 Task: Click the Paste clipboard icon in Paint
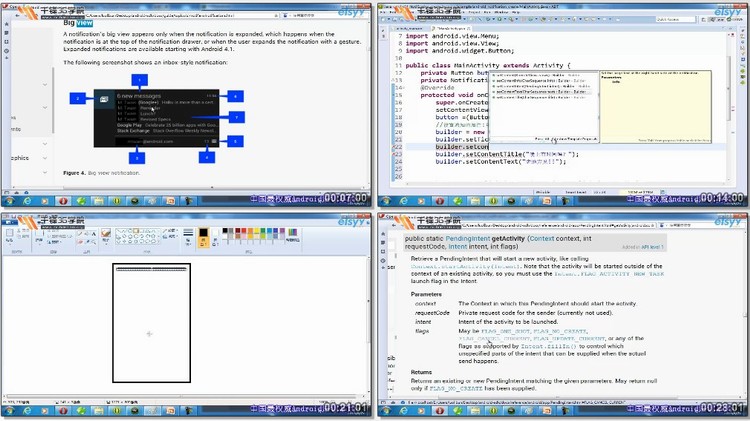click(10, 234)
